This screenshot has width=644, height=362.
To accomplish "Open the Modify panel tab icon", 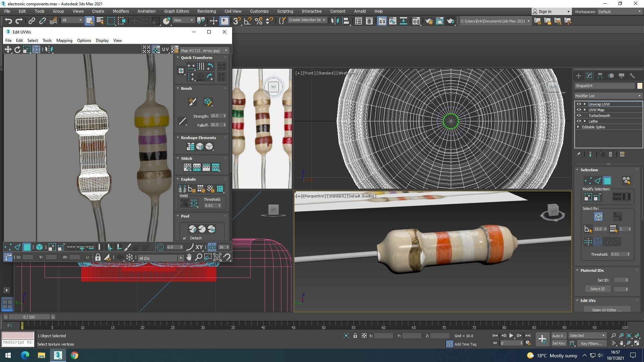I will tap(589, 76).
